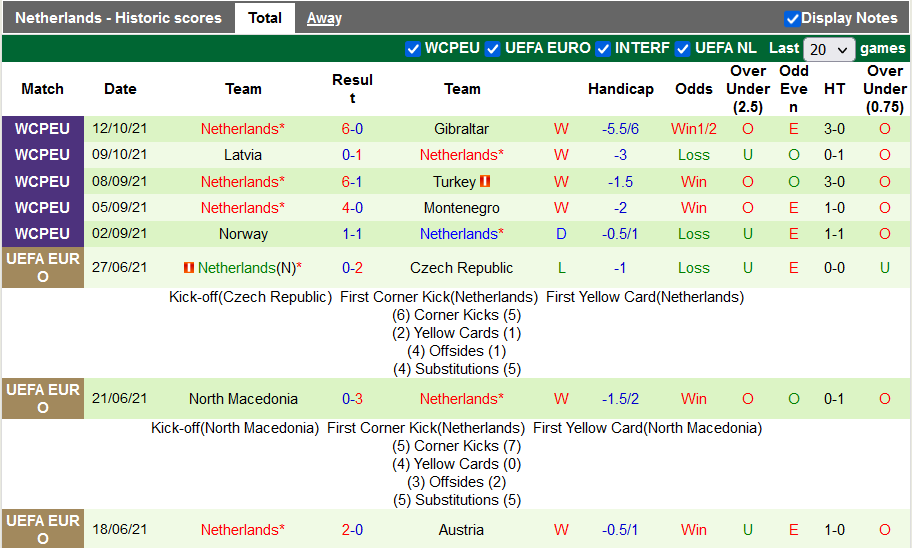The width and height of the screenshot is (912, 548).
Task: Switch to the Away tab
Action: click(x=324, y=18)
